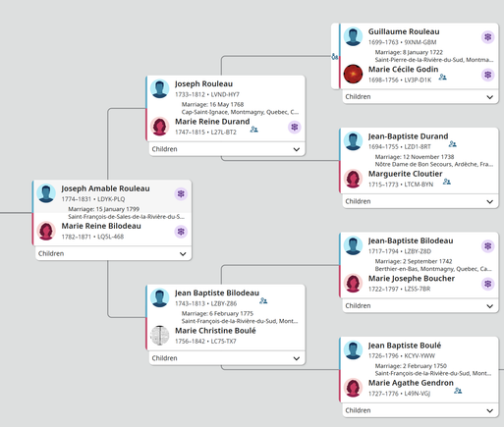Click purple hint icon for Joseph Amable Rouleau
Viewport: 504px width, 427px height.
[181, 194]
